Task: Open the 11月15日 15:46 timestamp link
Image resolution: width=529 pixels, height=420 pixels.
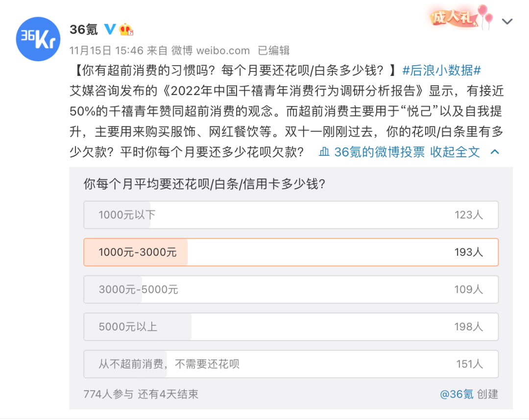Action: (106, 50)
